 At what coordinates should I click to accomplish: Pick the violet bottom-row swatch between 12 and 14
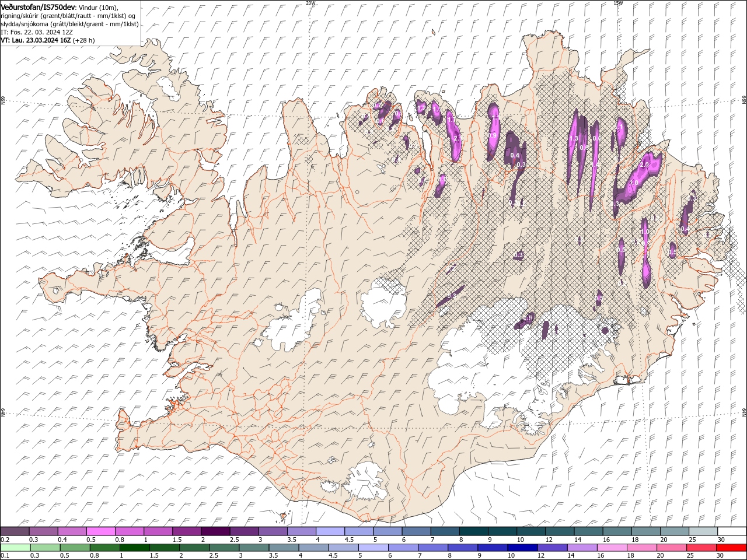click(552, 548)
